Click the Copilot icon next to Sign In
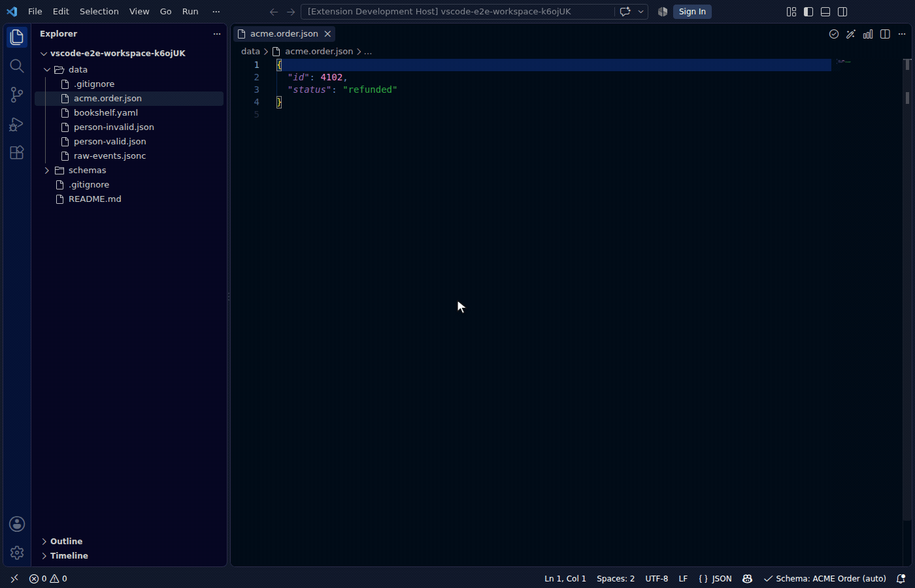Screen dimensions: 915x588 point(663,12)
